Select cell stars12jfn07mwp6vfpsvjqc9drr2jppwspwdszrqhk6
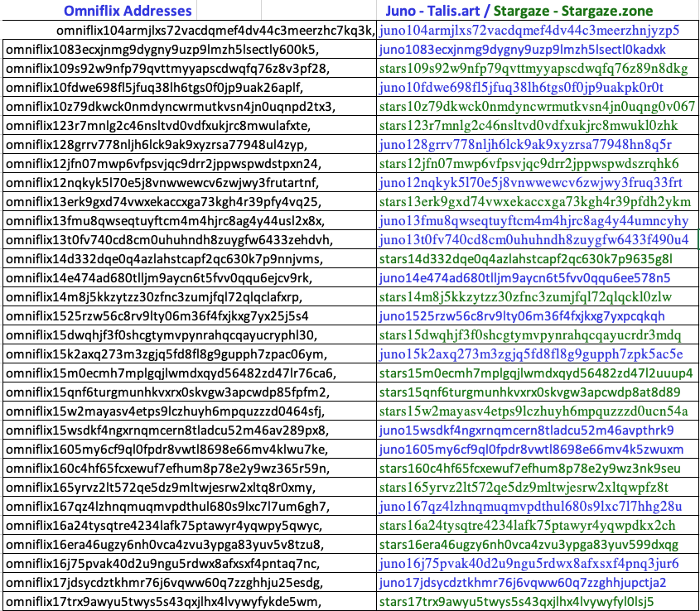Screen dimensions: 700x611 coord(538,164)
